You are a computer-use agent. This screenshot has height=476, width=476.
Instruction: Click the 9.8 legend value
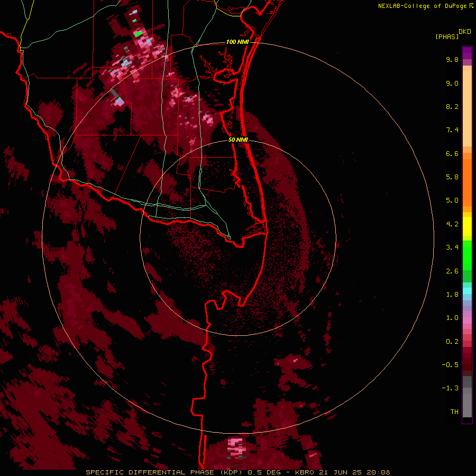coord(452,59)
